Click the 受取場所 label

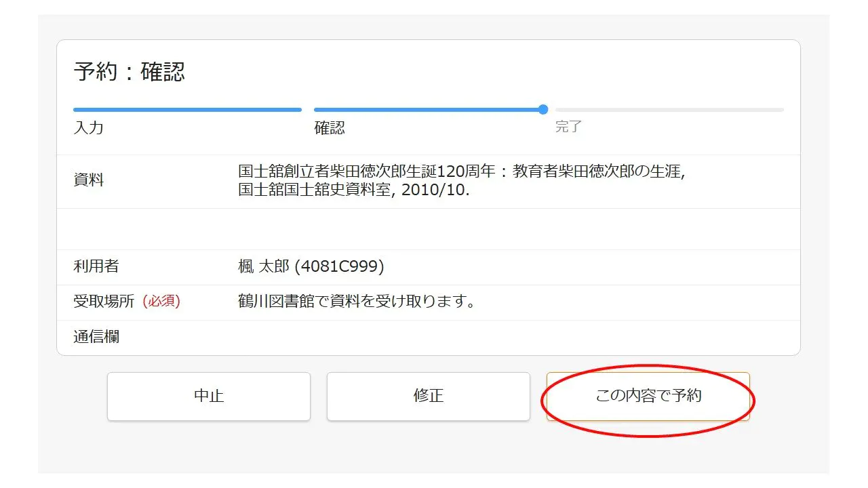[104, 302]
